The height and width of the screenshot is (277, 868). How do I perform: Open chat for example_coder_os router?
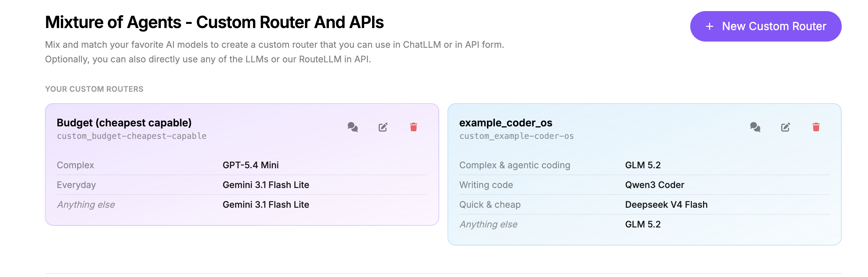pyautogui.click(x=755, y=127)
